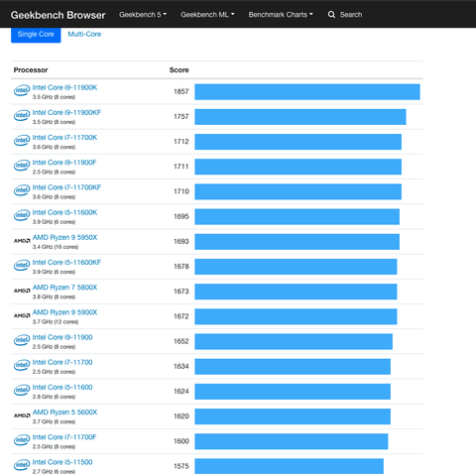Click the Score column header

[x=178, y=70]
